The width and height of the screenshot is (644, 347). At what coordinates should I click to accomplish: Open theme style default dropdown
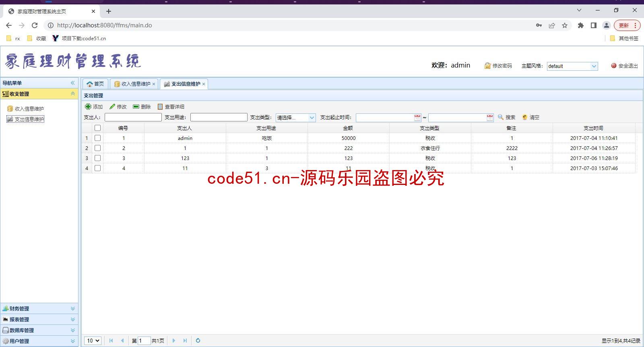572,66
